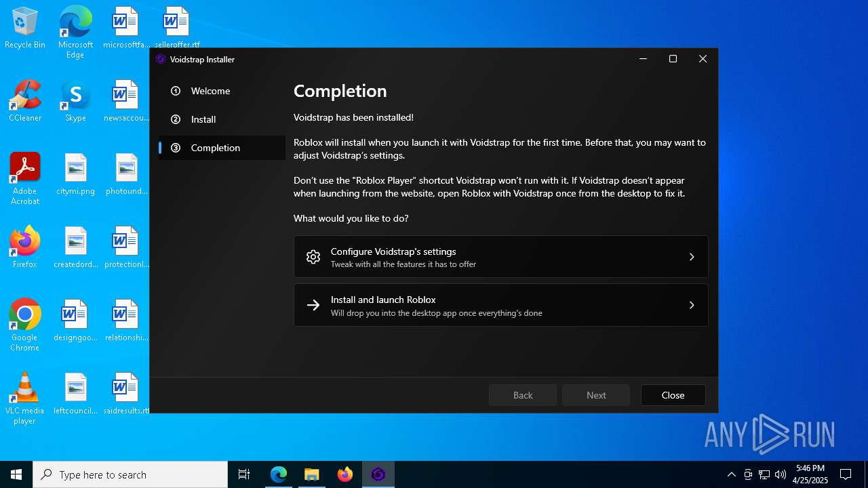Screen dimensions: 868x488
Task: Open the Microsoft Edge desktop shortcut
Action: 75,33
